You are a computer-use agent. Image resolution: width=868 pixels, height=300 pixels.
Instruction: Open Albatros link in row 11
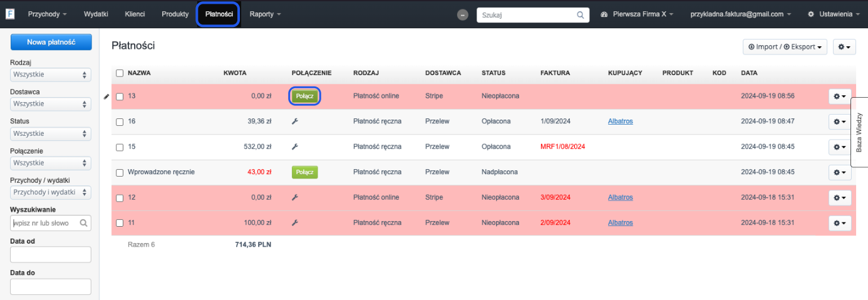pos(621,222)
